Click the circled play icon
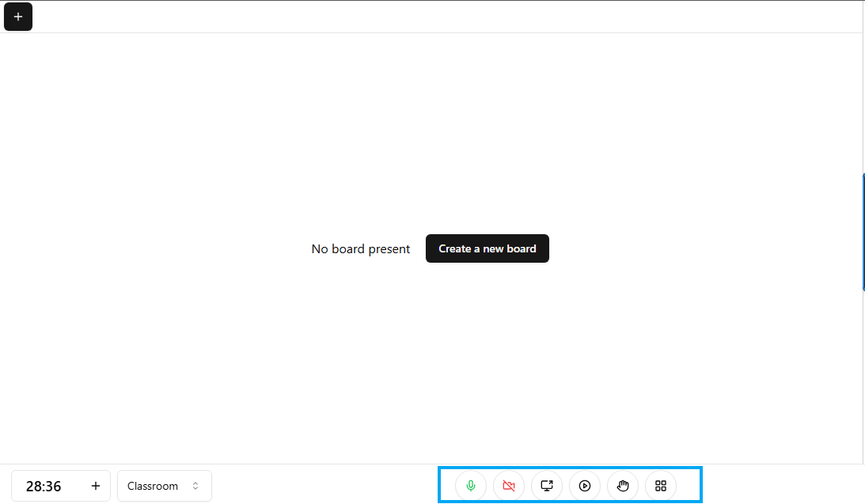Image resolution: width=865 pixels, height=504 pixels. 585,486
